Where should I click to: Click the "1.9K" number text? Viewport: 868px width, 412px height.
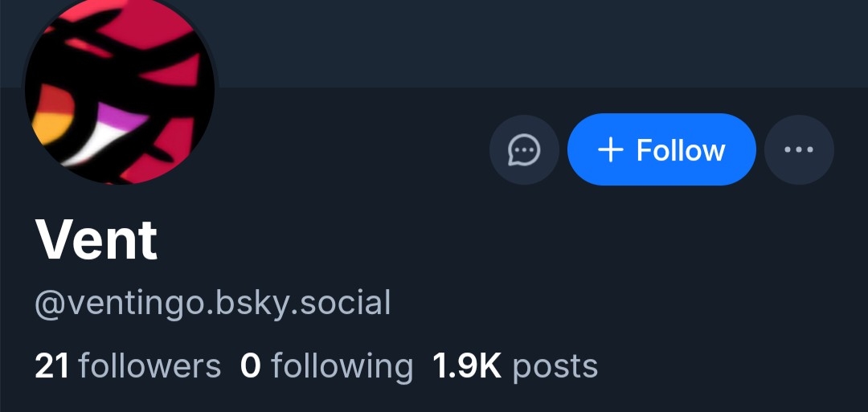pos(467,366)
